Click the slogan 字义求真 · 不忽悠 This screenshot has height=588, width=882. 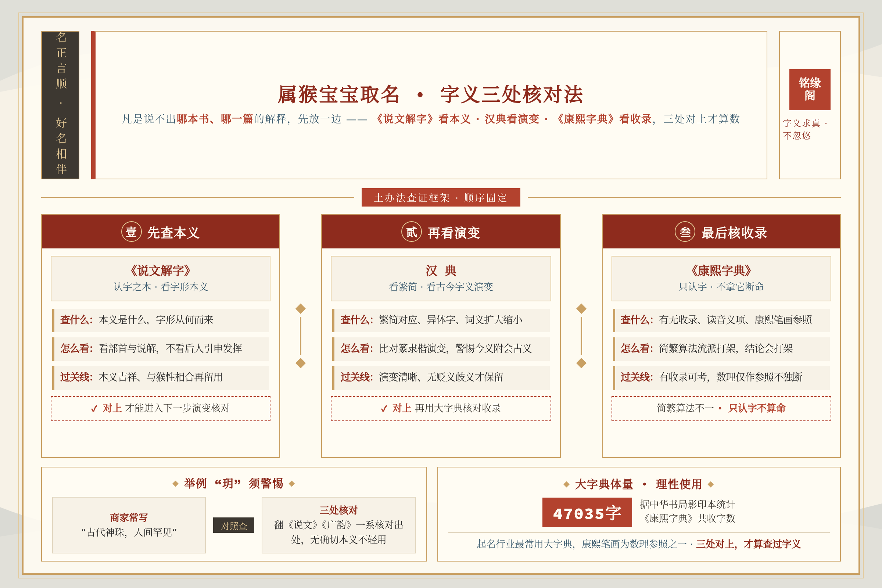point(805,129)
